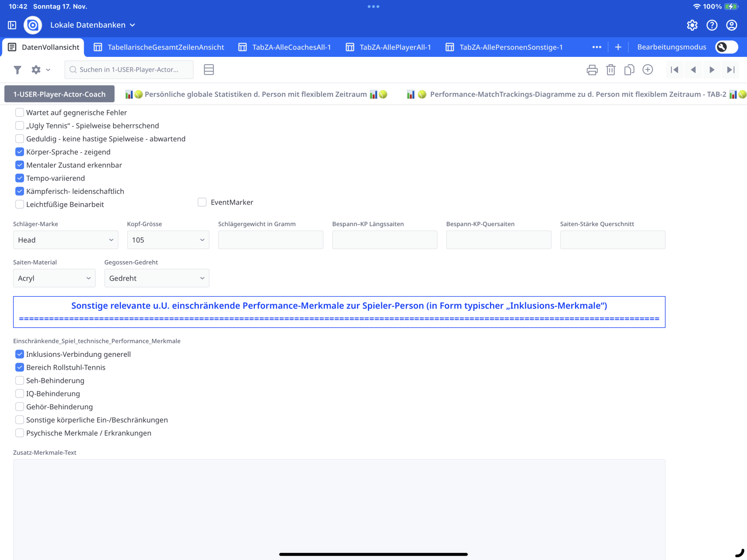Select the 1-USER-Player-Actor-Coach section button
Viewport: 747px width, 560px height.
pos(59,94)
